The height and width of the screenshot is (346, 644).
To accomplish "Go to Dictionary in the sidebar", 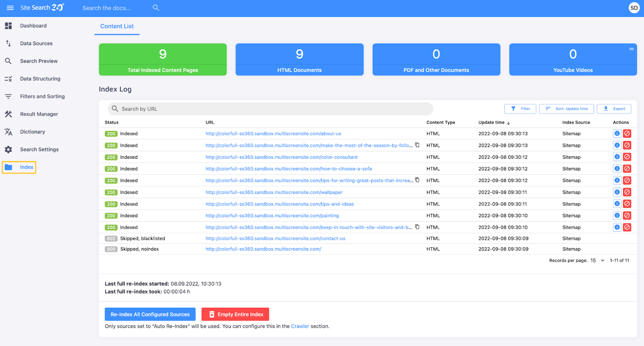I will [x=33, y=132].
